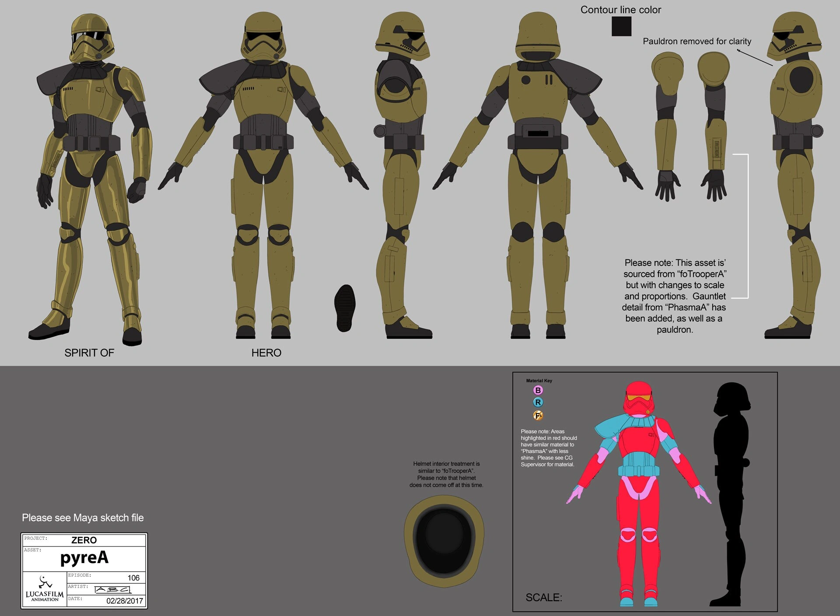Select the pink B material key icon

coord(538,390)
